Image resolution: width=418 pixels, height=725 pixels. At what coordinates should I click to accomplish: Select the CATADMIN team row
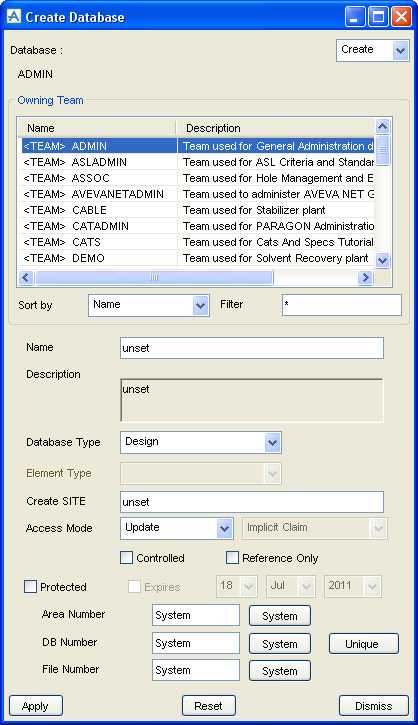(198, 226)
